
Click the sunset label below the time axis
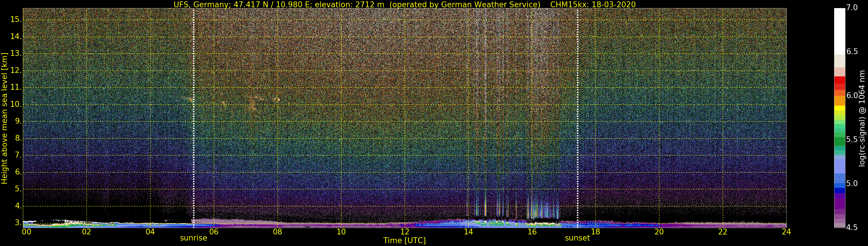(x=577, y=238)
